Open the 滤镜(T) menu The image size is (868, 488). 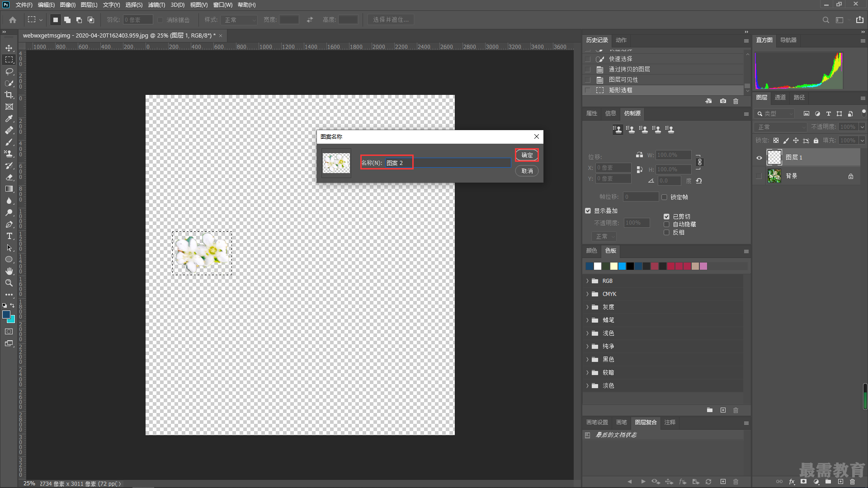[156, 5]
